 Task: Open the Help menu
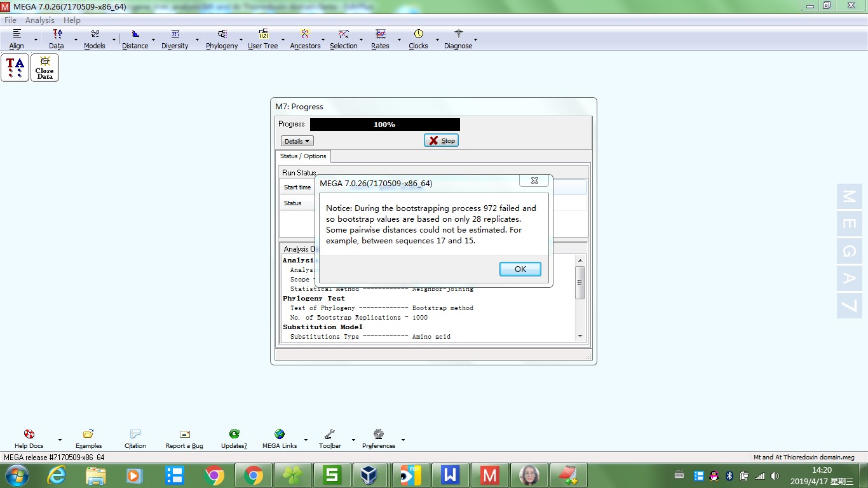(x=72, y=20)
